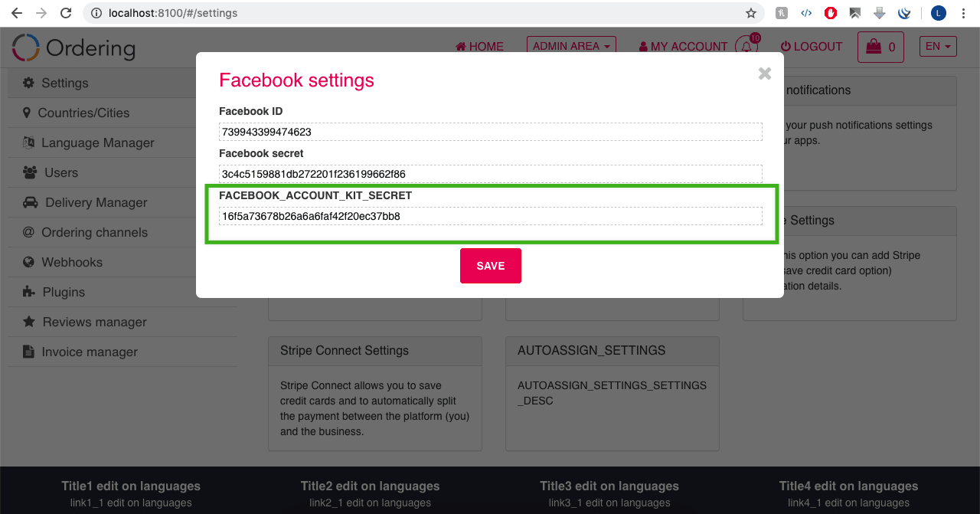
Task: Click the AUTOASSIGN_SETTINGS_SETTINGS_DESC text
Action: [x=612, y=393]
